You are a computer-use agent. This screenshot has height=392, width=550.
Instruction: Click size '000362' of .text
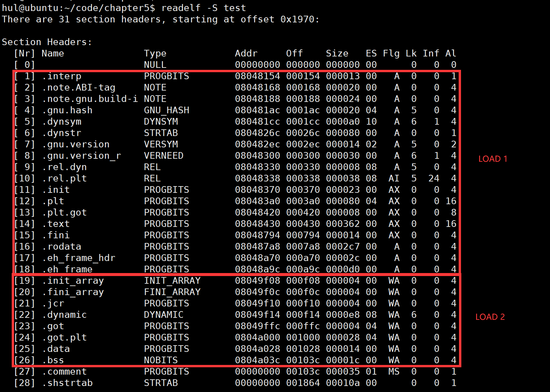343,224
